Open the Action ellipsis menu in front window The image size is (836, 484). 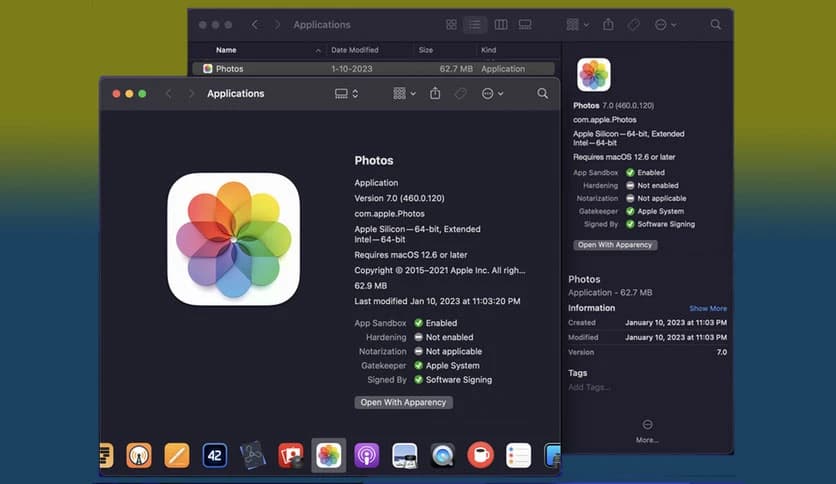(492, 93)
